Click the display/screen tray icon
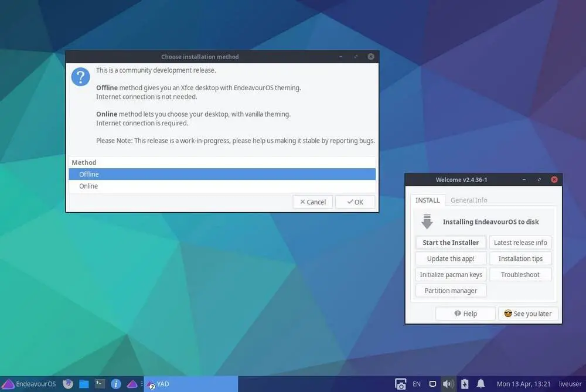The height and width of the screenshot is (392, 586). pos(432,384)
